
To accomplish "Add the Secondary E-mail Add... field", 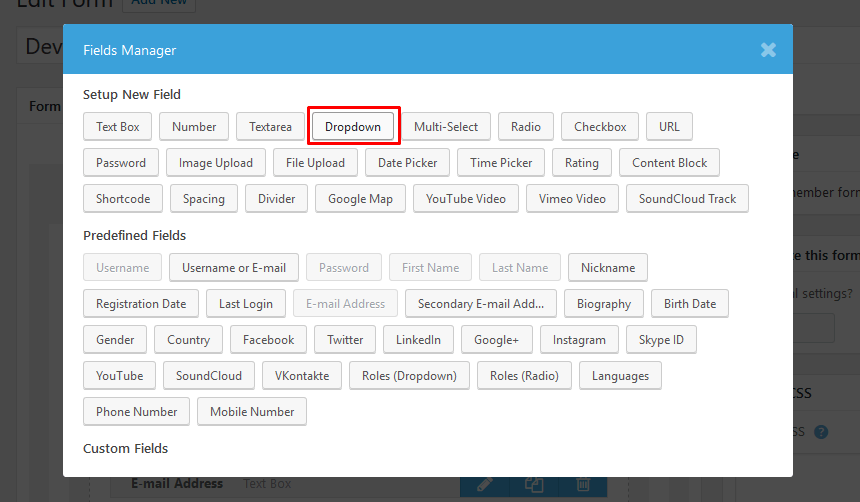I will coord(481,304).
